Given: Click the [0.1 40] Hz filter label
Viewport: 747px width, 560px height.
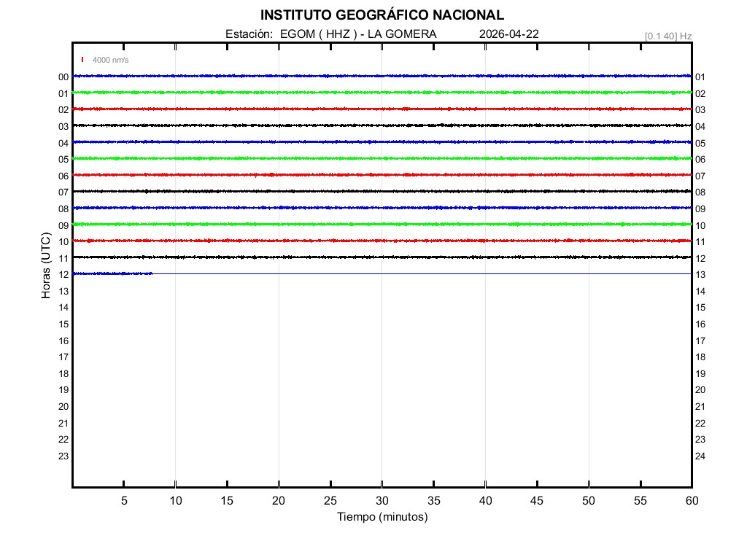Looking at the screenshot, I should coord(668,36).
